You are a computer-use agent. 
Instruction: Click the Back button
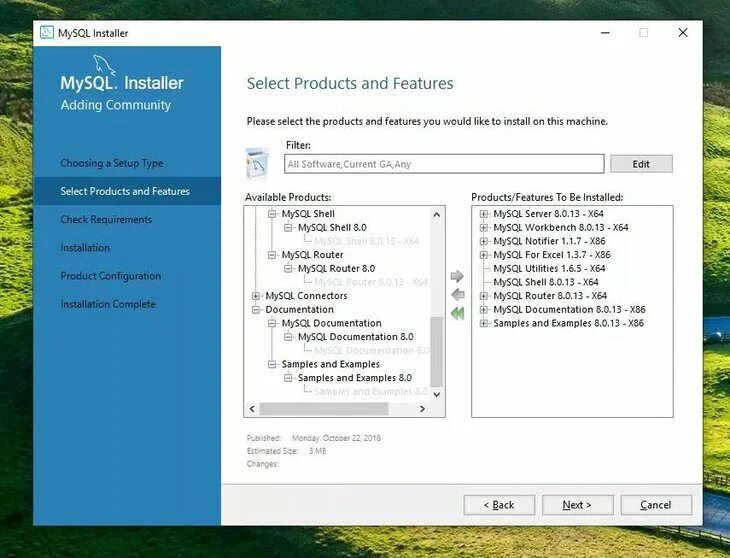point(499,505)
